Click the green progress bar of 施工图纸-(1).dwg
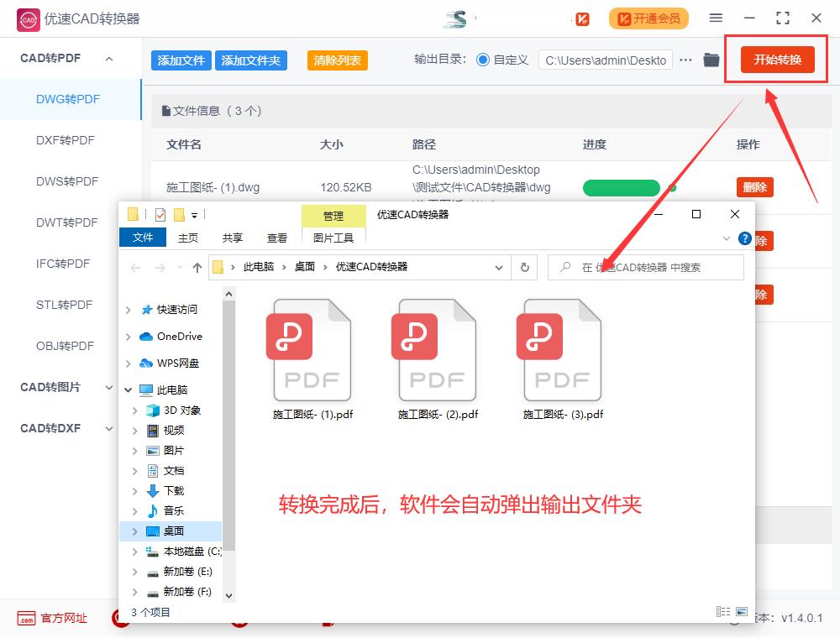 click(621, 188)
